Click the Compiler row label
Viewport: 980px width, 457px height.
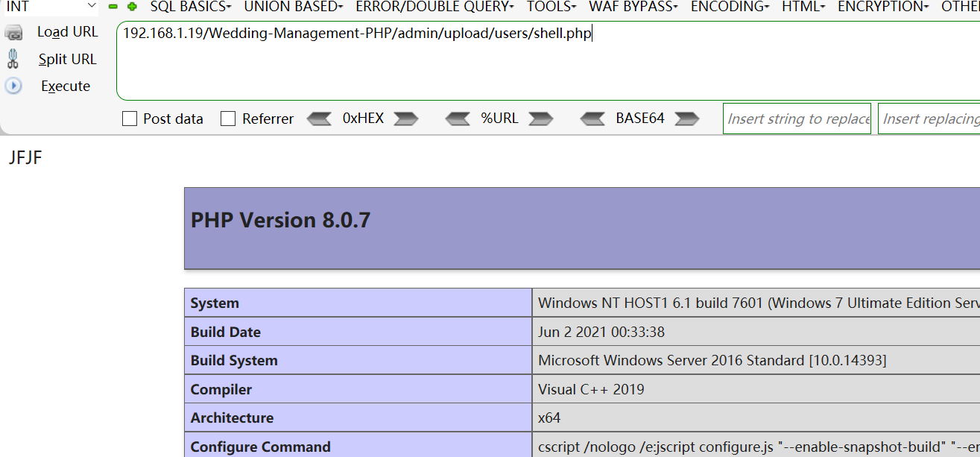pyautogui.click(x=221, y=389)
